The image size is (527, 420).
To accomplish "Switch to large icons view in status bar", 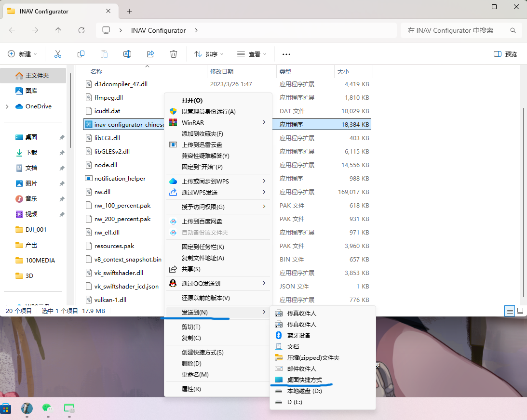I will [520, 311].
